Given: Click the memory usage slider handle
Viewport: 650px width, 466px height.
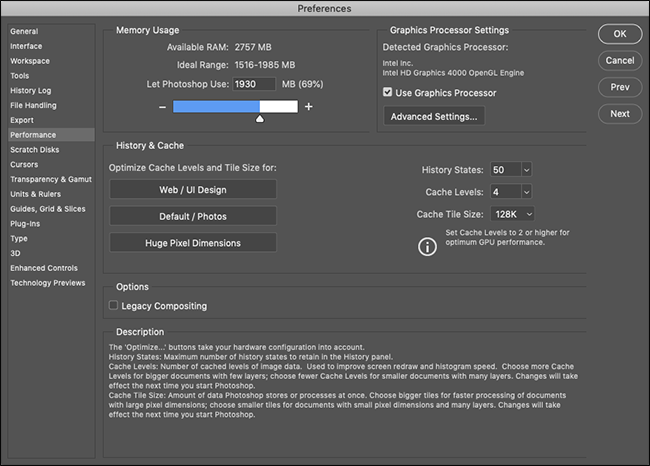Looking at the screenshot, I should pyautogui.click(x=260, y=119).
